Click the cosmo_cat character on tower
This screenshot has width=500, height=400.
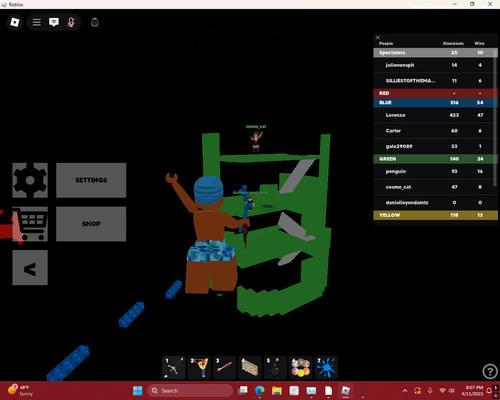tap(256, 141)
